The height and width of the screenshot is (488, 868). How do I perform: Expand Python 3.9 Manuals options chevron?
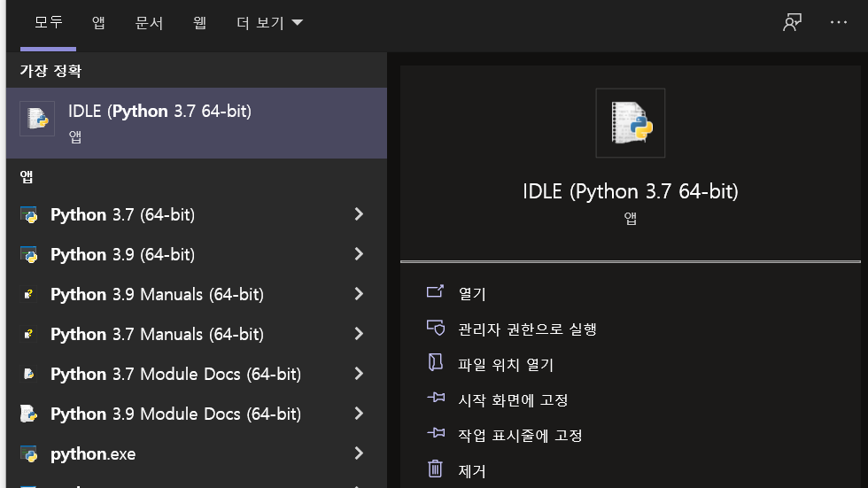(x=359, y=294)
